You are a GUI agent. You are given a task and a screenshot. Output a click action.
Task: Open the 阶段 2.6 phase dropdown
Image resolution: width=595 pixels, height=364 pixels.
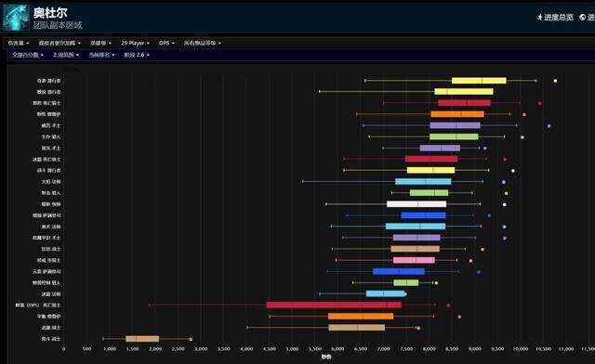pyautogui.click(x=137, y=55)
